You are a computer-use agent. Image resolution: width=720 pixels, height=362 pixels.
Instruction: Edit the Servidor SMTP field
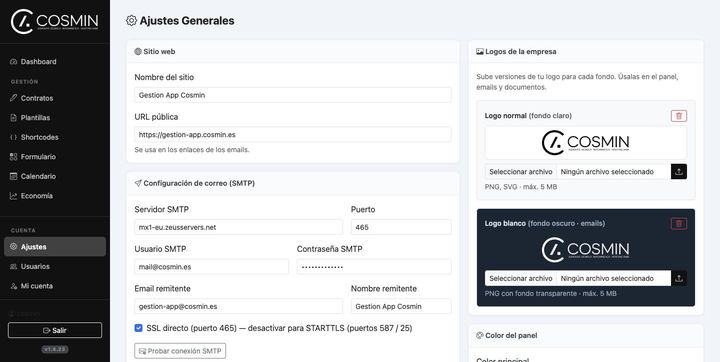(x=238, y=227)
